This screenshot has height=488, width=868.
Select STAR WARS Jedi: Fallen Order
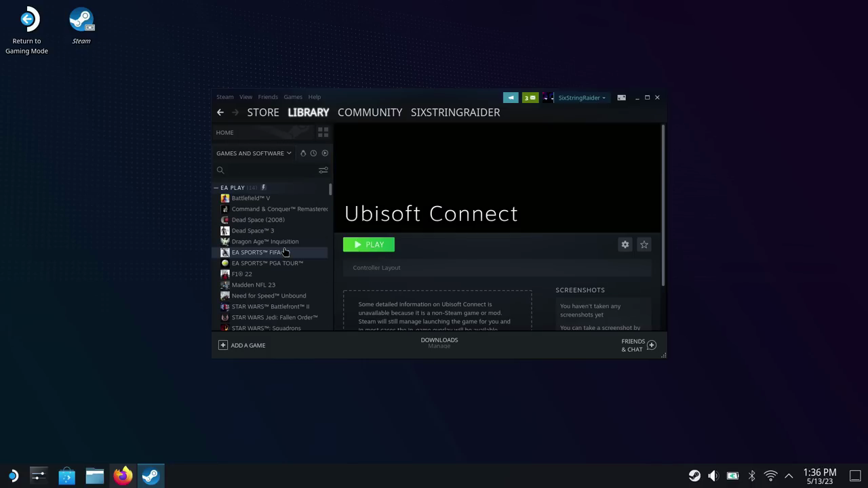[x=271, y=317]
